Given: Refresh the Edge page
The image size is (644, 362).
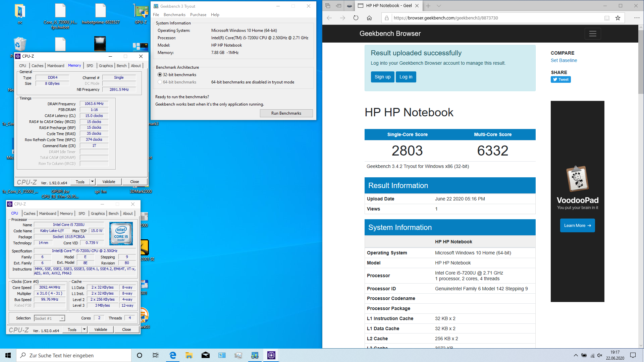Looking at the screenshot, I should pos(356,18).
